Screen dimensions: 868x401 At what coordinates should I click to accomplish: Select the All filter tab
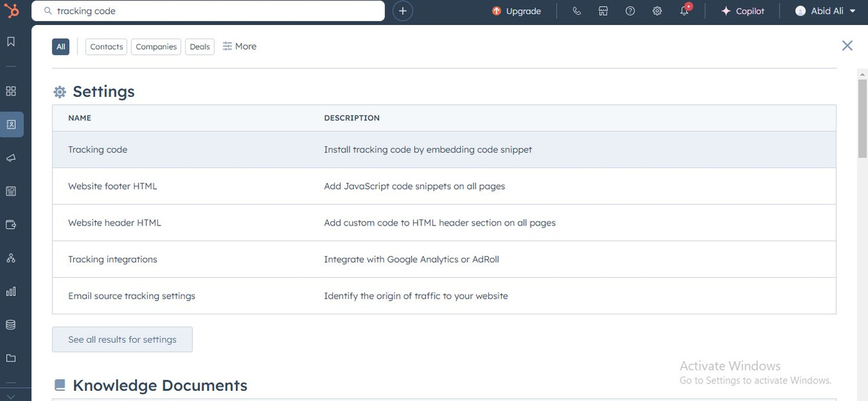(61, 47)
